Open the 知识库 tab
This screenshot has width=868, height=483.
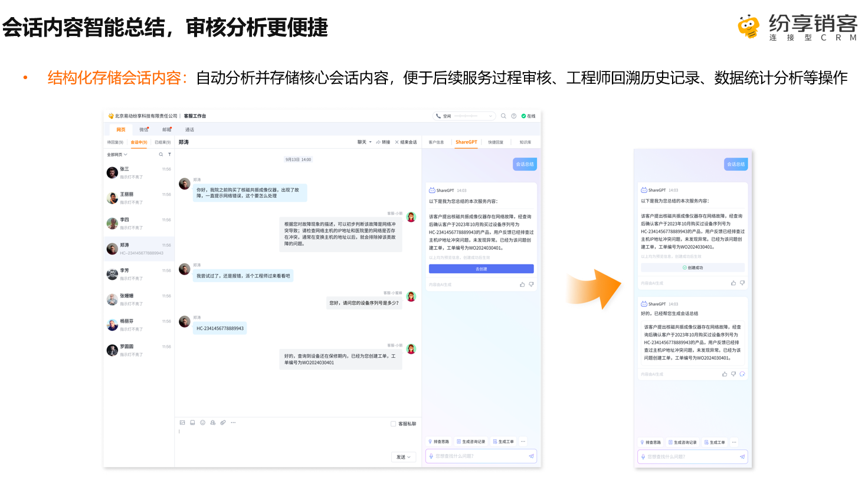525,142
